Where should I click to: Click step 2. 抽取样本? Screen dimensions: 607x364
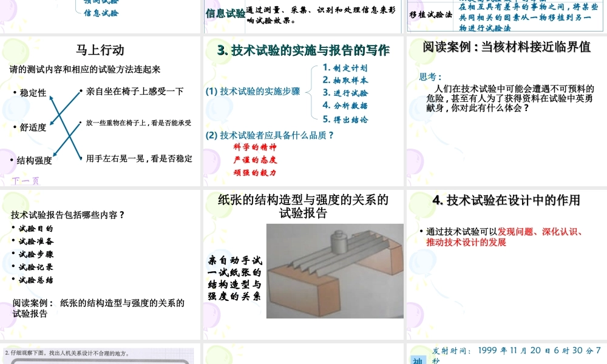(x=345, y=80)
